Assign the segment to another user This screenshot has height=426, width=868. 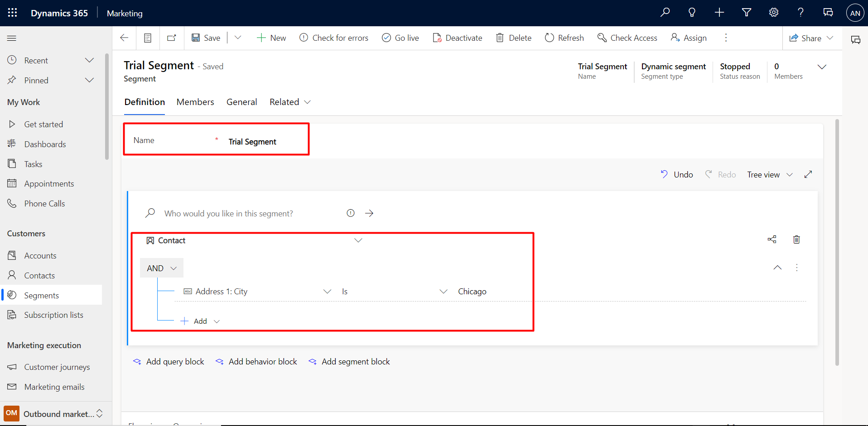[688, 38]
